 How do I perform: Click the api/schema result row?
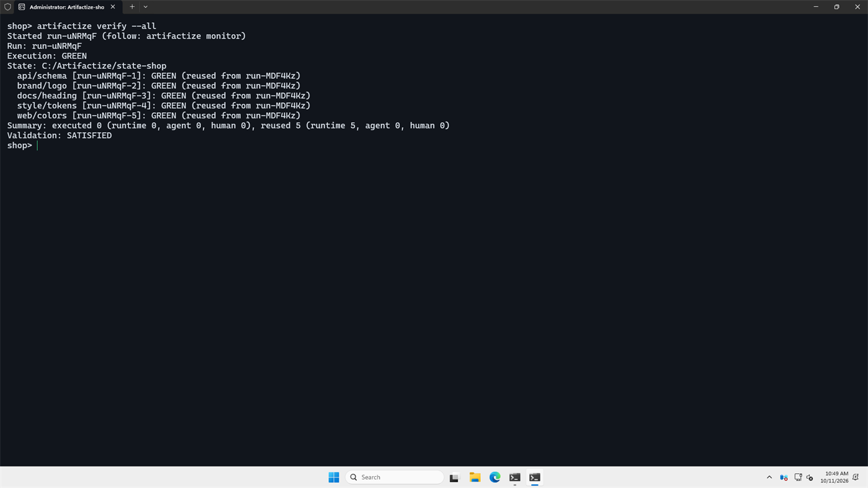point(159,76)
